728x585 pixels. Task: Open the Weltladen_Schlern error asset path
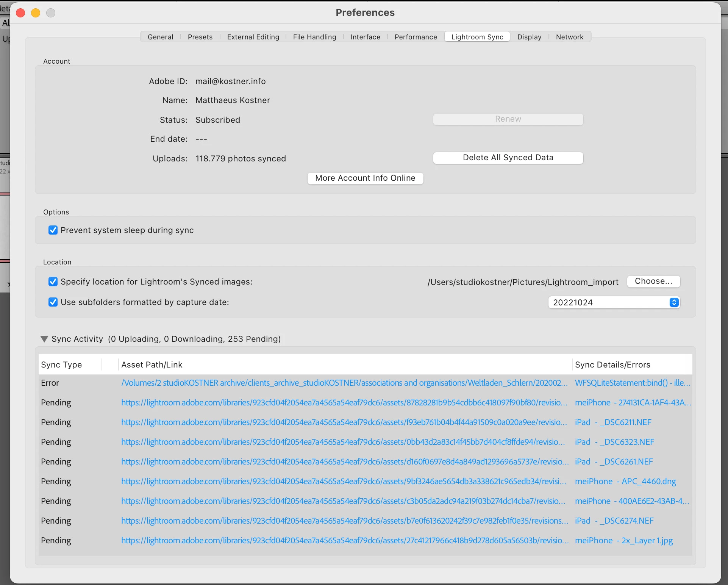pyautogui.click(x=344, y=383)
